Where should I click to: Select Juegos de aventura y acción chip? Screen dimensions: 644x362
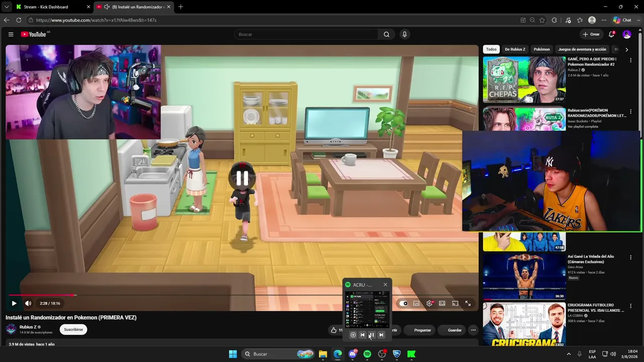point(582,49)
